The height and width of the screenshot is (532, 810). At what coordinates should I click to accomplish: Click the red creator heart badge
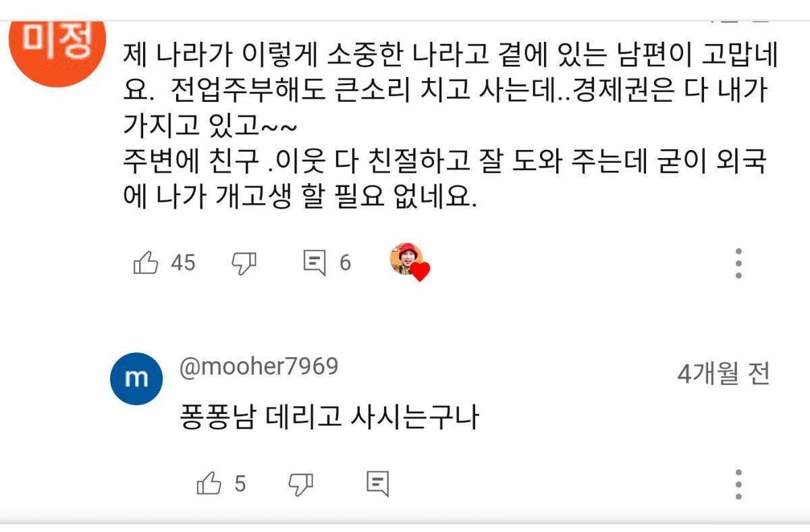tap(421, 272)
